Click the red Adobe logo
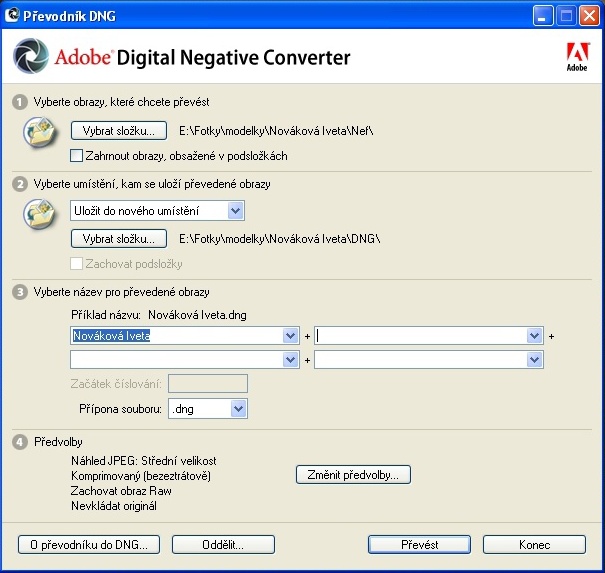605x573 pixels. tap(576, 57)
